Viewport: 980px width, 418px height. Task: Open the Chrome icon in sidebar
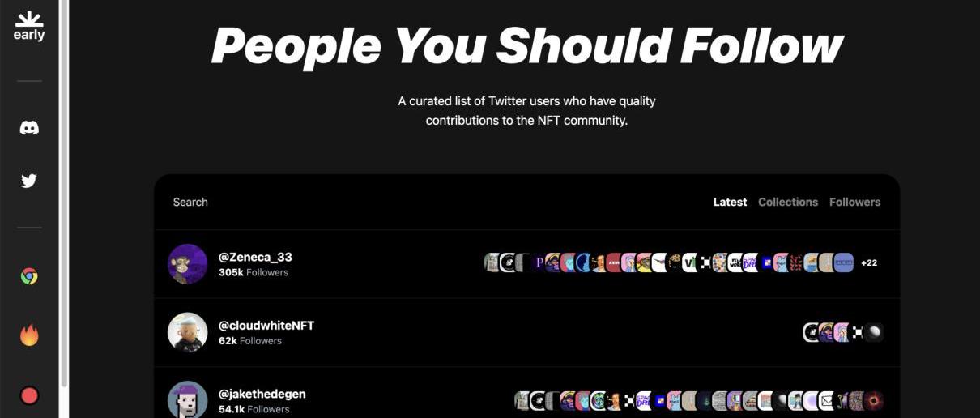click(29, 276)
